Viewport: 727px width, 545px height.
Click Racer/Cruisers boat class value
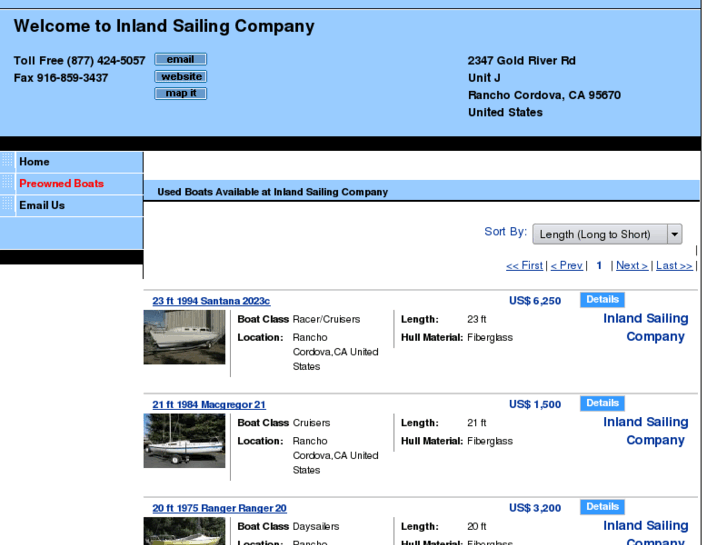click(x=326, y=319)
